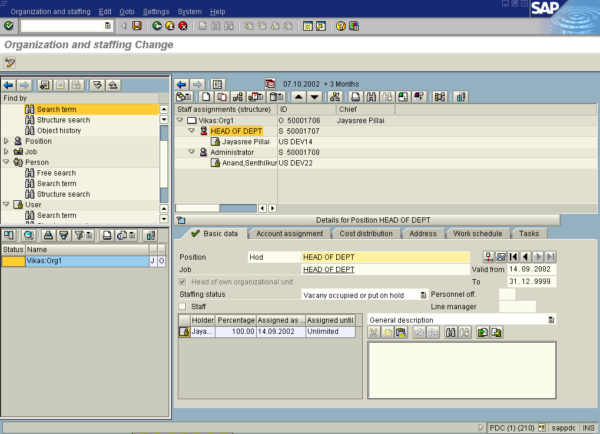
Task: Open Organization and staffing menu
Action: 51,11
